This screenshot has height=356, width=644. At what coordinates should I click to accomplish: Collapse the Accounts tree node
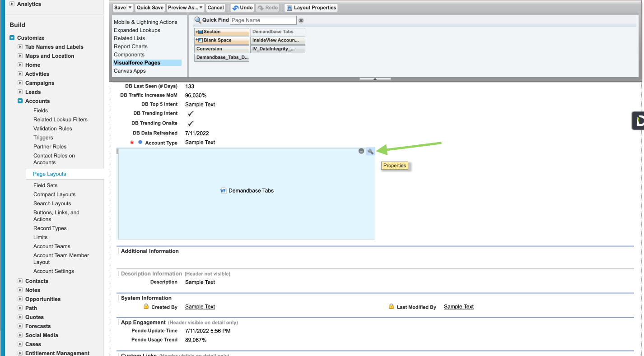[x=20, y=101]
